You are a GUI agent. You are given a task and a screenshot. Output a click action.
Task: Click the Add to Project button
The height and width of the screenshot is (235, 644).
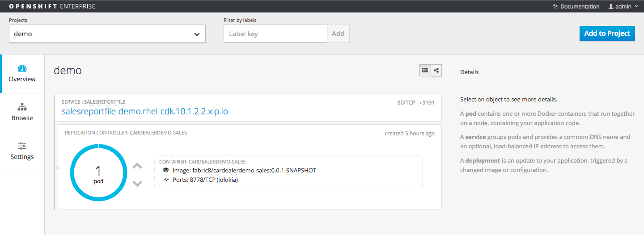607,34
